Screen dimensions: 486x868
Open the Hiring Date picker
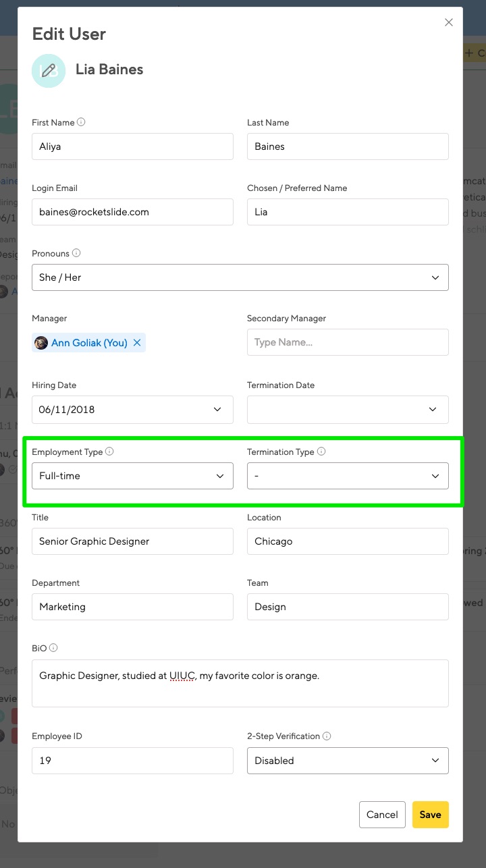pyautogui.click(x=217, y=409)
